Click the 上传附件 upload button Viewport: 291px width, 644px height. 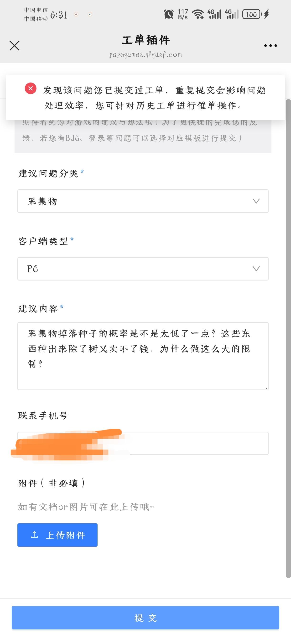point(57,535)
